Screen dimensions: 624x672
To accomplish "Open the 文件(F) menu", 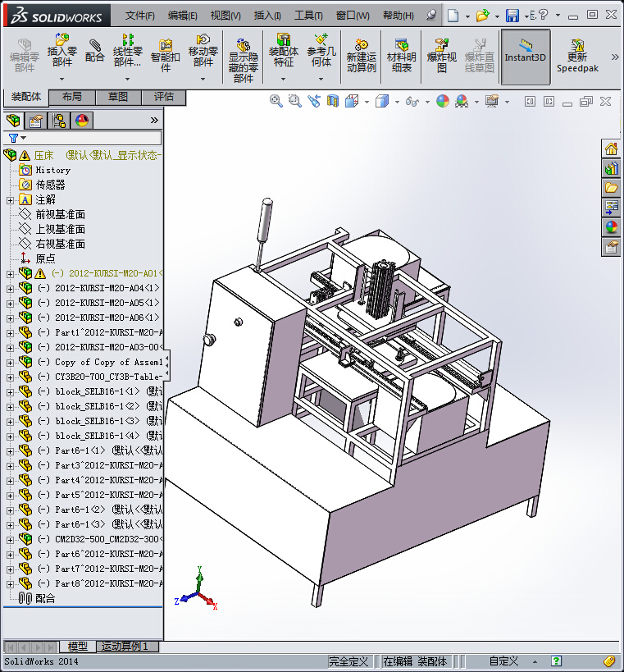I will click(139, 16).
